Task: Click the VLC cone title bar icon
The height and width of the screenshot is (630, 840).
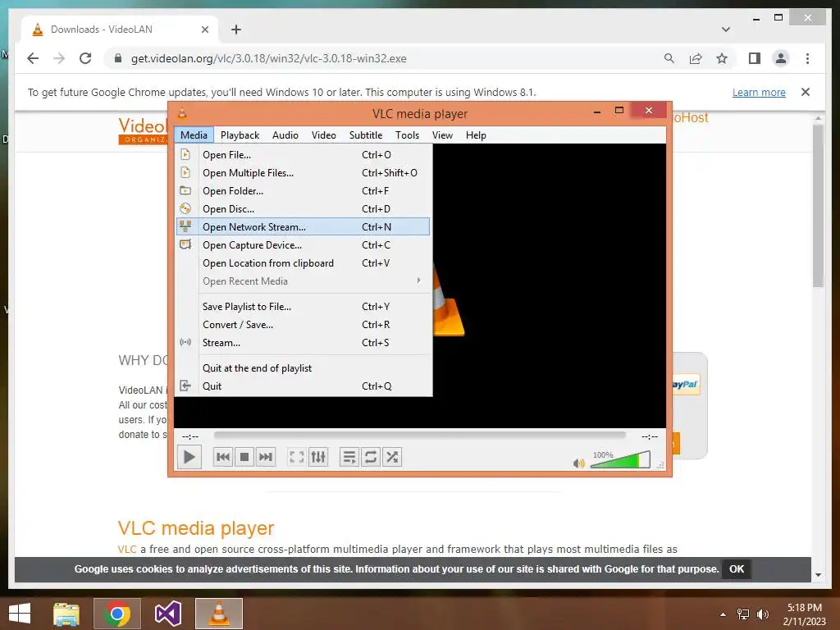Action: 182,112
